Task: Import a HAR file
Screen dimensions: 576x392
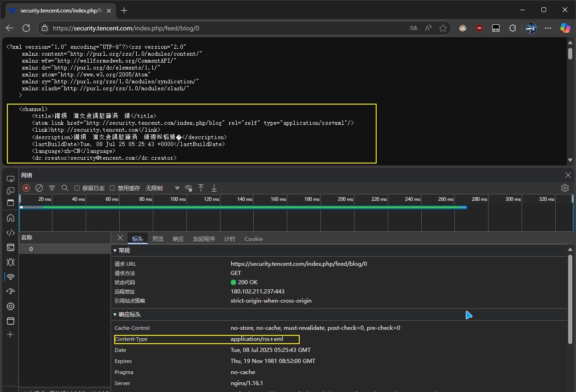Action: [201, 188]
